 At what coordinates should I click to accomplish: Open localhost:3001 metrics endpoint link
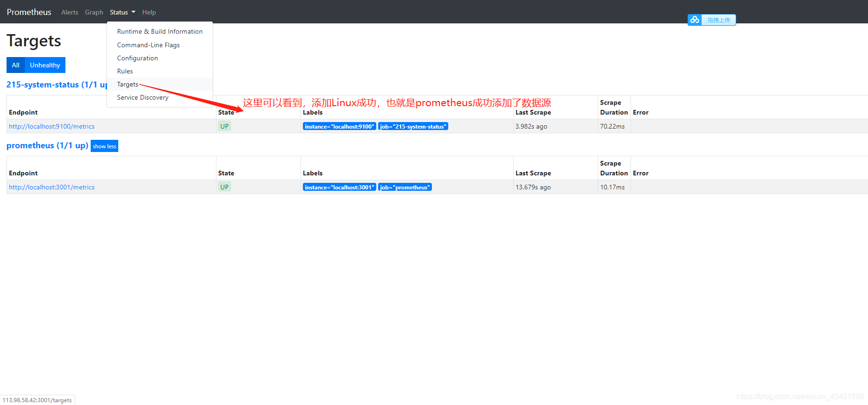tap(52, 187)
